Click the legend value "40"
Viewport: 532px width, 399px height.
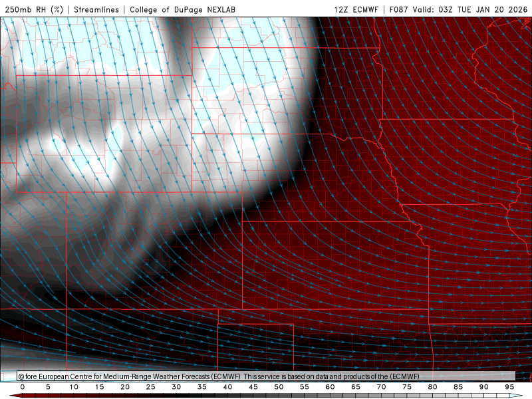[x=227, y=387]
